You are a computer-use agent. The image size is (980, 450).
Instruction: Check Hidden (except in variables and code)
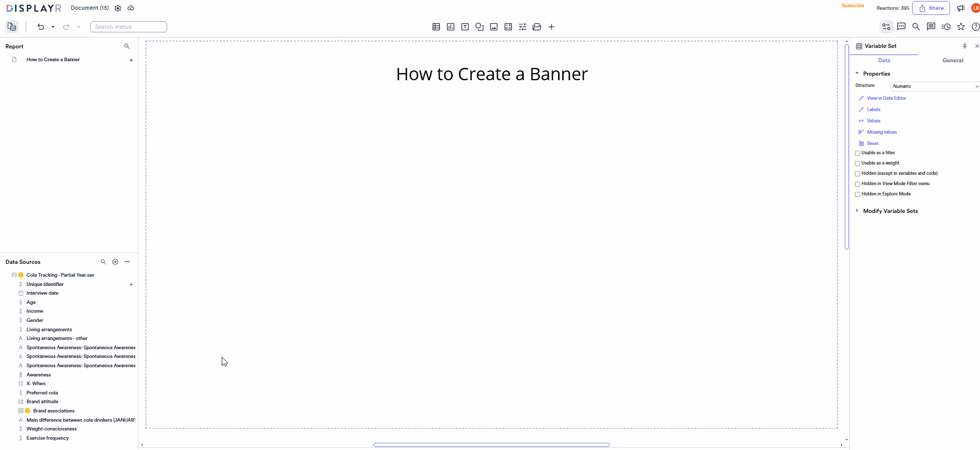(858, 174)
